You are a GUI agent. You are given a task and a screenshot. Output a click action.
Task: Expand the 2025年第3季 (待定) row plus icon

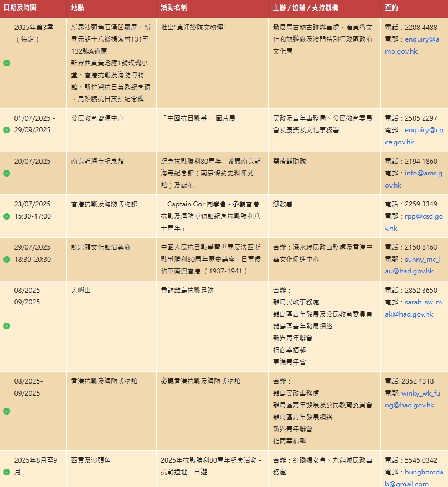(x=7, y=63)
